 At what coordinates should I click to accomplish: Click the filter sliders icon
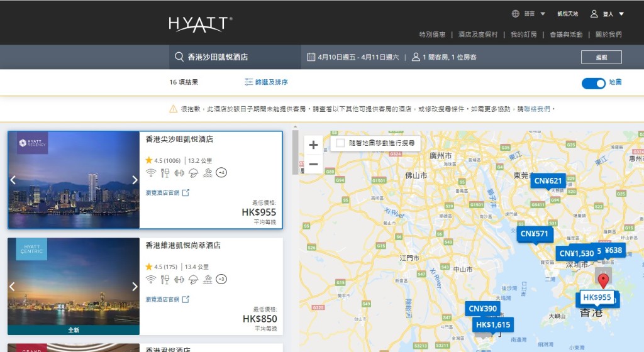click(248, 82)
